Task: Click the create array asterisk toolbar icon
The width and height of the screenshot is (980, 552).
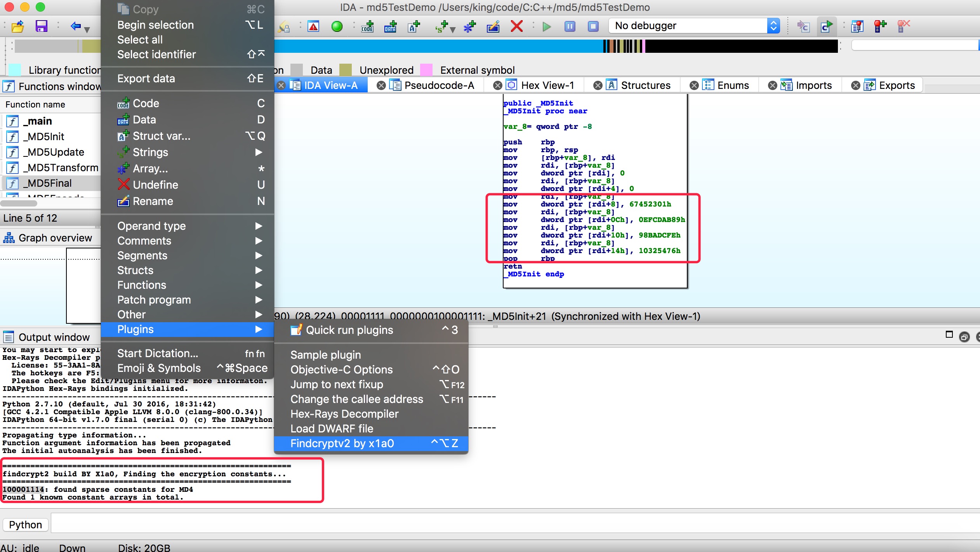Action: 470,26
